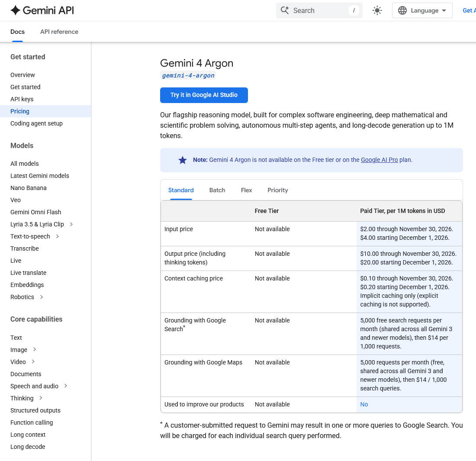The height and width of the screenshot is (461, 476).
Task: Open the API reference tab
Action: point(59,32)
